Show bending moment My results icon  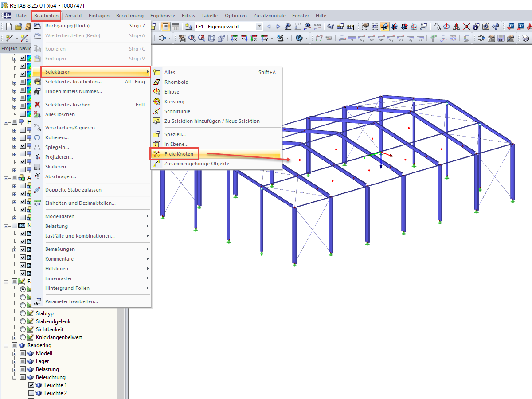391,39
